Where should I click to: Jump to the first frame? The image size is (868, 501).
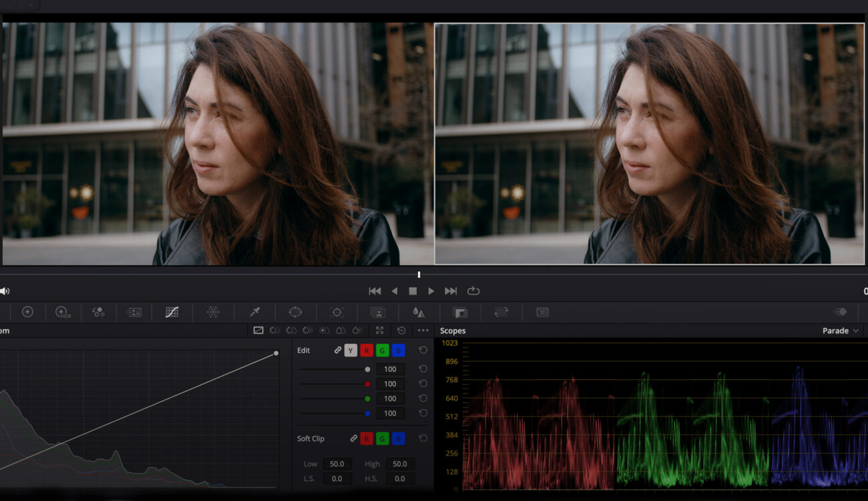pyautogui.click(x=375, y=291)
